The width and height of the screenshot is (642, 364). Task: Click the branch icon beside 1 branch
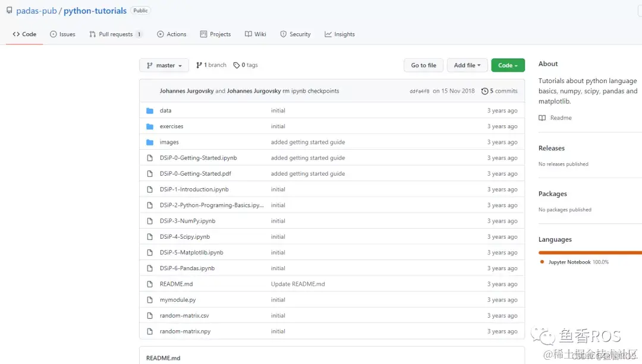click(199, 65)
